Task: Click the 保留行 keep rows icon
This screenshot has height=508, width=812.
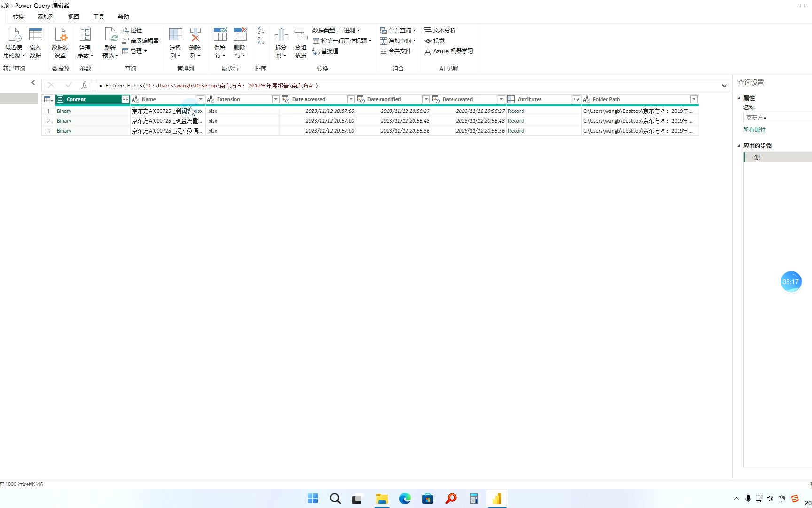Action: coord(220,43)
